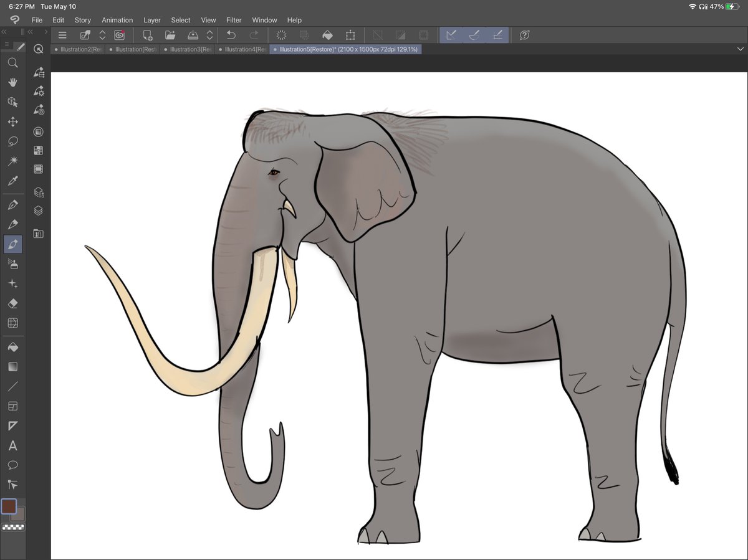
Task: Select the Gradient tool
Action: click(x=12, y=366)
